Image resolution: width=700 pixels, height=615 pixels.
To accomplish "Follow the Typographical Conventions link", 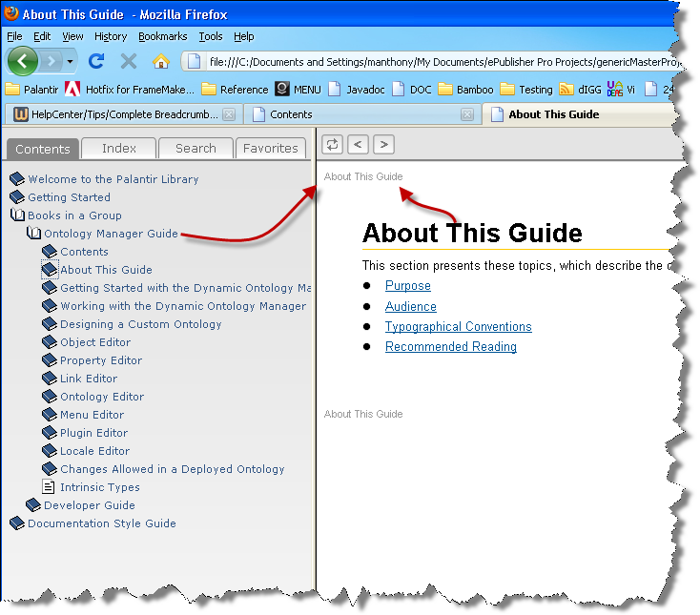I will [x=458, y=327].
